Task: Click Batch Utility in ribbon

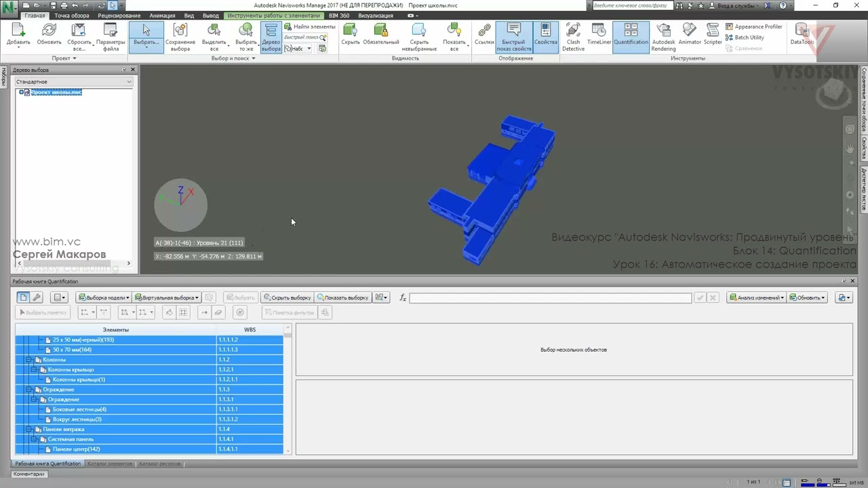Action: tap(744, 37)
